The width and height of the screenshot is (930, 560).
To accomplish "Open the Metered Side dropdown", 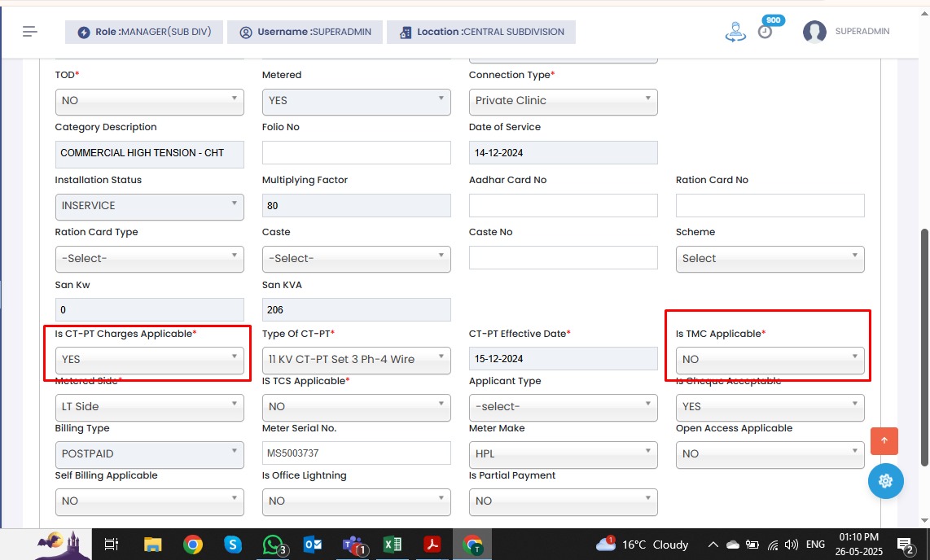I will coord(150,407).
